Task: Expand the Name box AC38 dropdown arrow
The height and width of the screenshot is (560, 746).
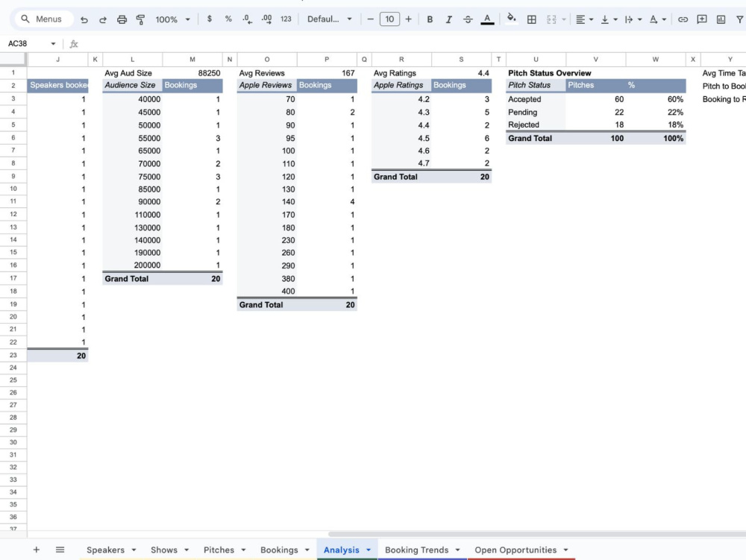Action: [53, 44]
